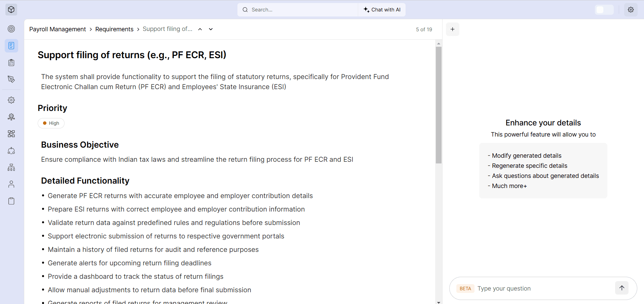Click the settings gear in top-right corner
This screenshot has width=644, height=304.
point(631,10)
